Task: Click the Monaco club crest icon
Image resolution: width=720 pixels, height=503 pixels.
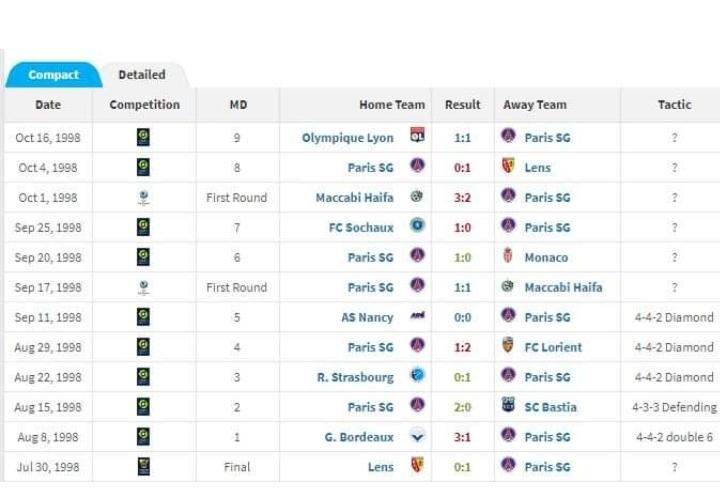Action: pyautogui.click(x=508, y=255)
